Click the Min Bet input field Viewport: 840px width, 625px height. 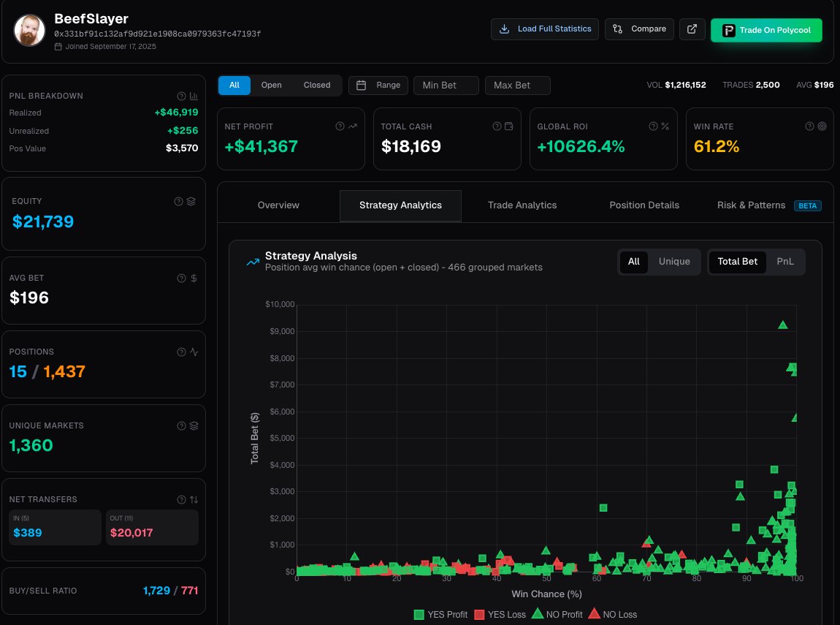click(446, 85)
